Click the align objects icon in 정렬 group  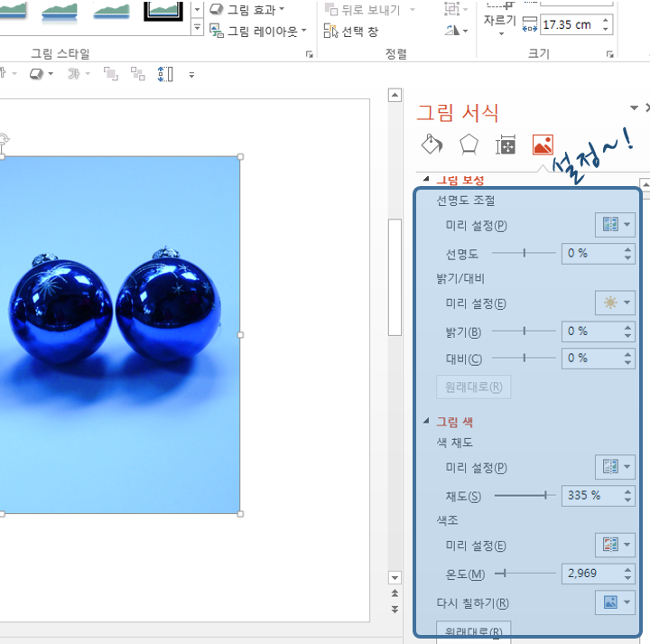[x=452, y=9]
